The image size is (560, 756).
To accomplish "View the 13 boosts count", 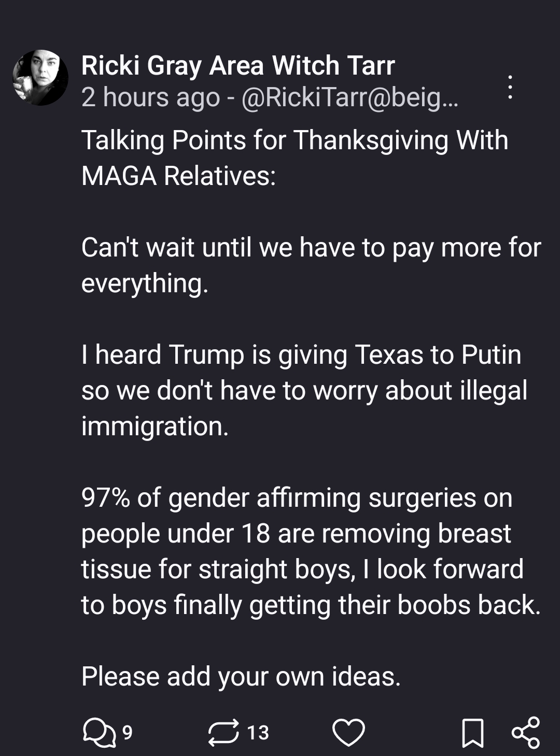I will coord(258,733).
